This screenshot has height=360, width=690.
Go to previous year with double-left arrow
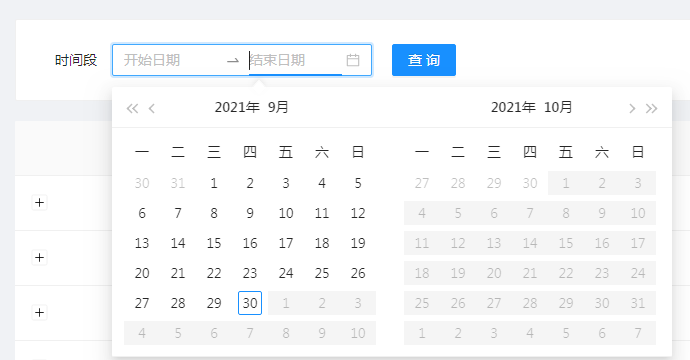pos(132,108)
